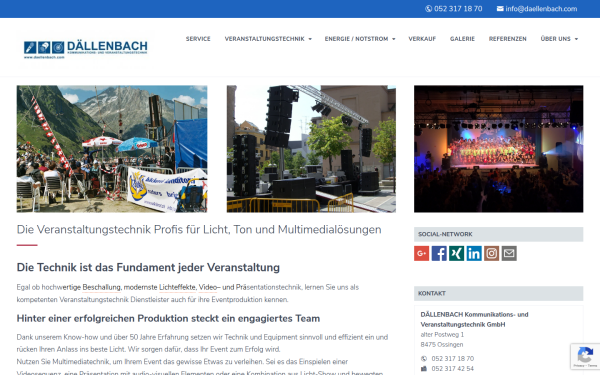This screenshot has height=375, width=600.
Task: Open the Galerie menu item
Action: tap(462, 39)
